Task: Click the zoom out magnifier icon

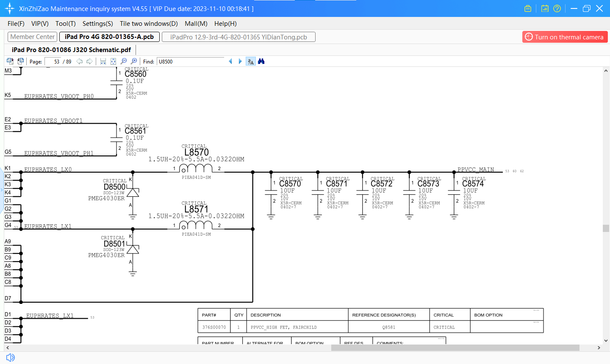Action: tap(124, 61)
